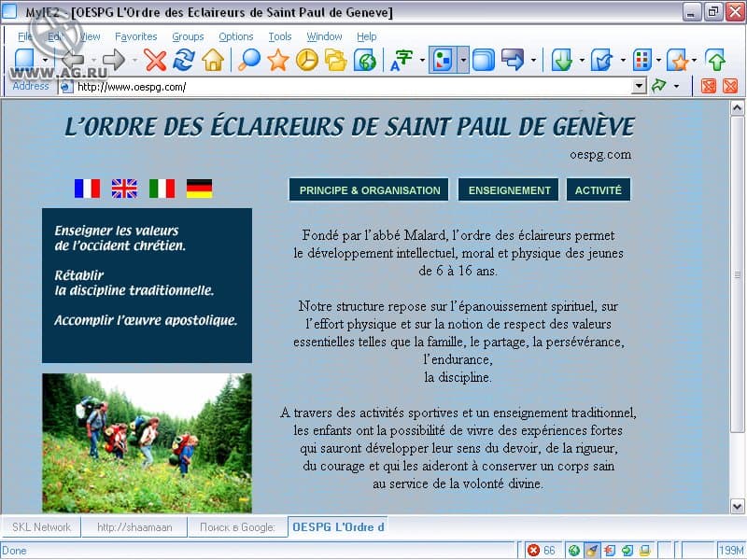
Task: Switch to the Поиск в Google tab
Action: click(237, 527)
